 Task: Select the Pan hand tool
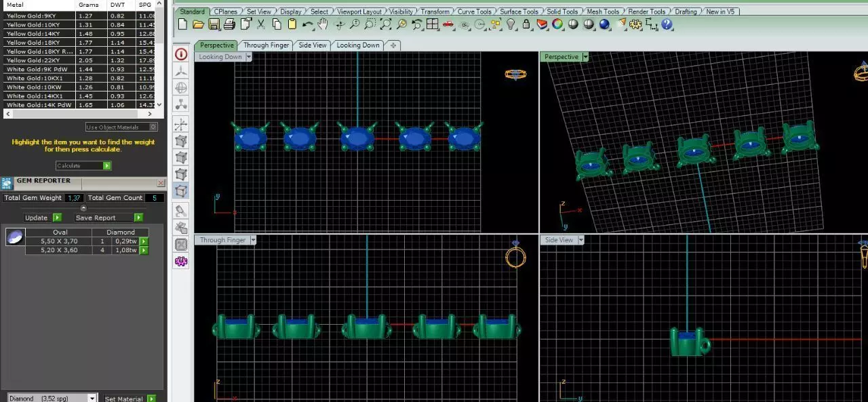point(323,24)
